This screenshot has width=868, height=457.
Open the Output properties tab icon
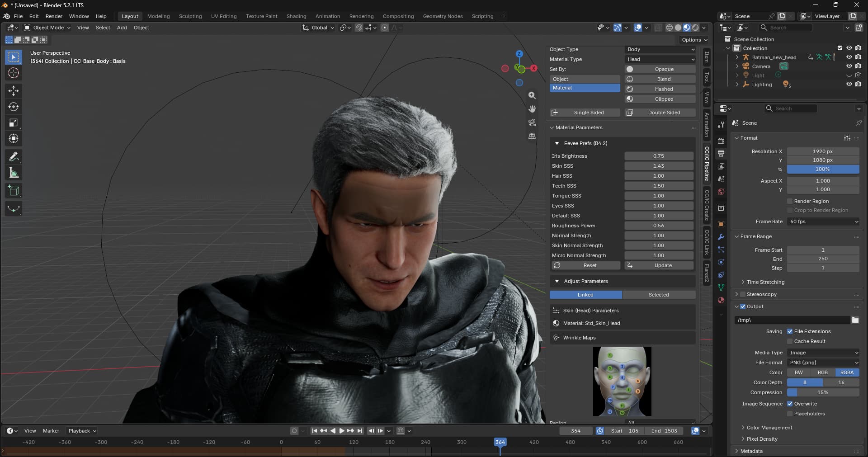721,154
